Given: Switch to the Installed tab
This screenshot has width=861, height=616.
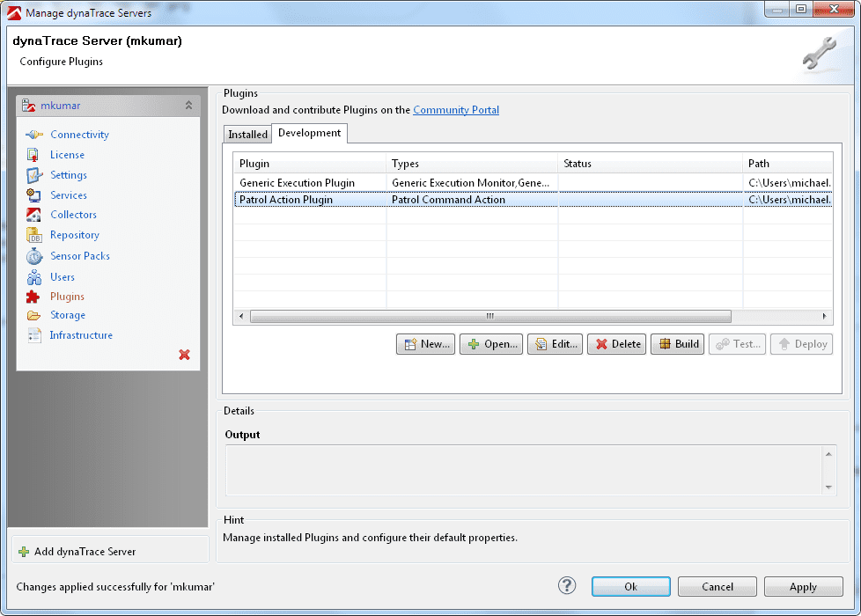Looking at the screenshot, I should (x=247, y=135).
